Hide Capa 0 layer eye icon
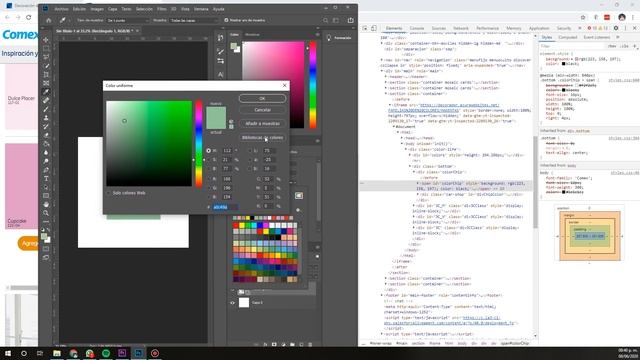Screen dimensions: 640x360 point(233,303)
